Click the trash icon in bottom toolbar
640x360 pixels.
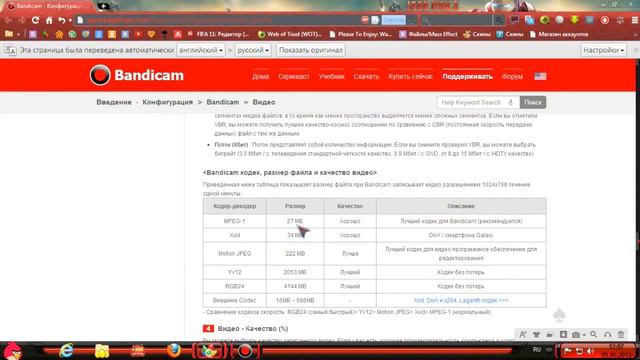pyautogui.click(x=621, y=334)
